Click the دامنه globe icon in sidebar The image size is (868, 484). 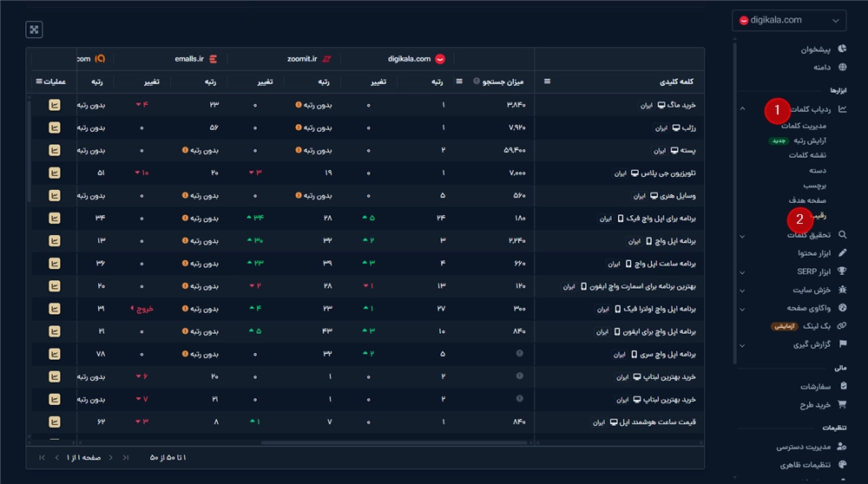coord(843,67)
